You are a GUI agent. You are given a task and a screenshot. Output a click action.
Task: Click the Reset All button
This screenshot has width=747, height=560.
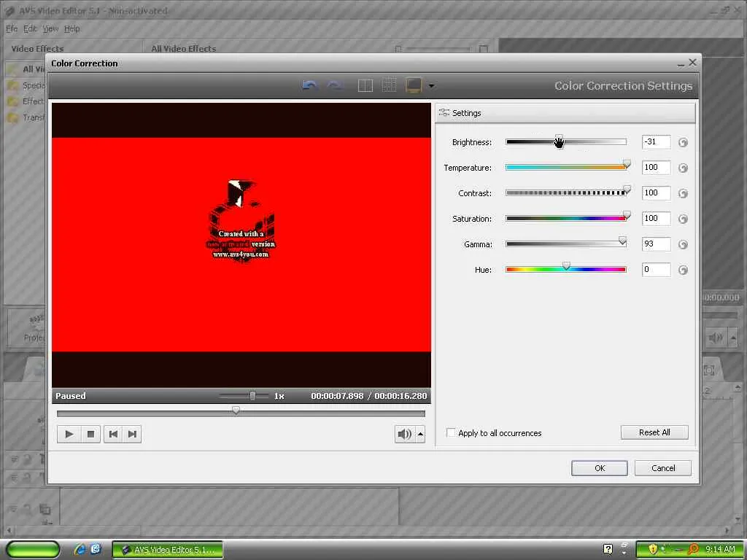(x=654, y=432)
